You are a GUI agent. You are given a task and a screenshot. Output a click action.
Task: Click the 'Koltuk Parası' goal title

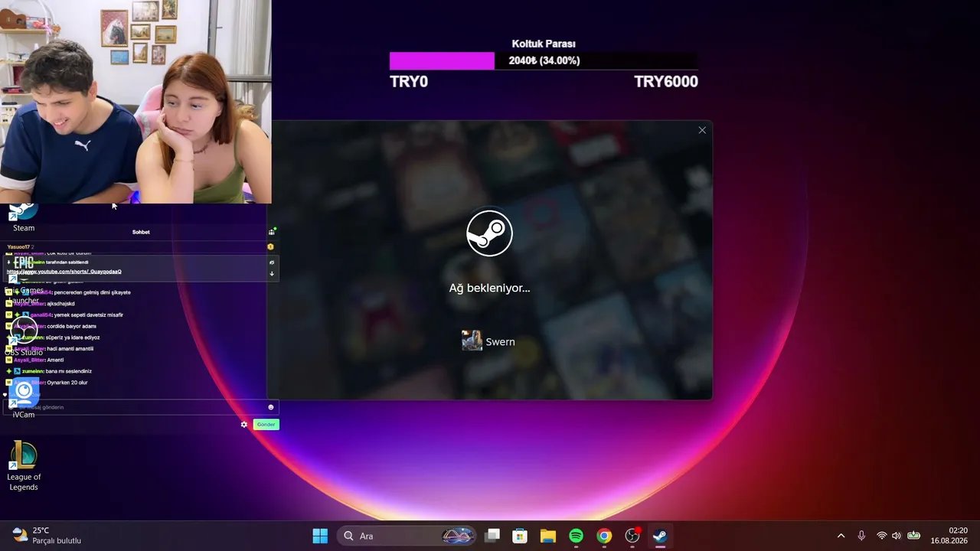pos(544,44)
